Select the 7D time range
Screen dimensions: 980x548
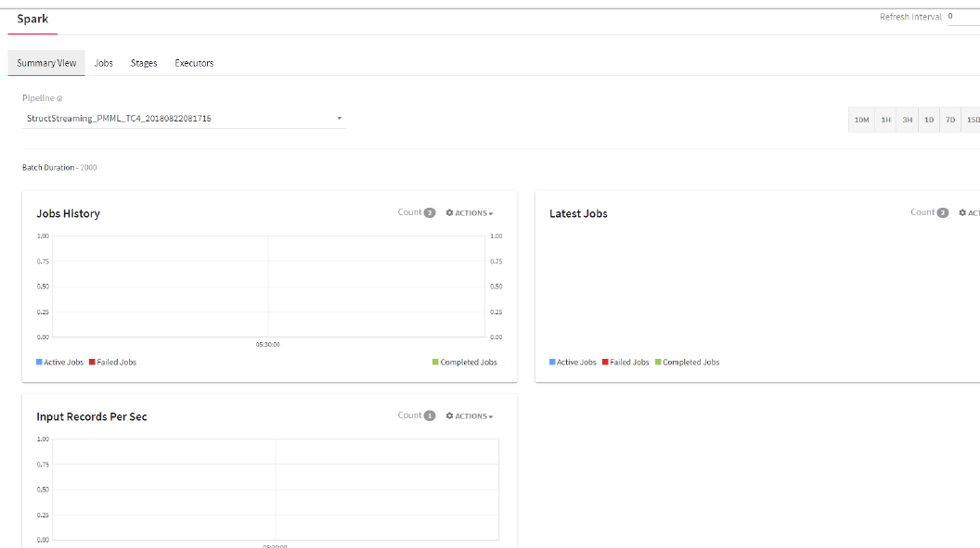point(950,120)
